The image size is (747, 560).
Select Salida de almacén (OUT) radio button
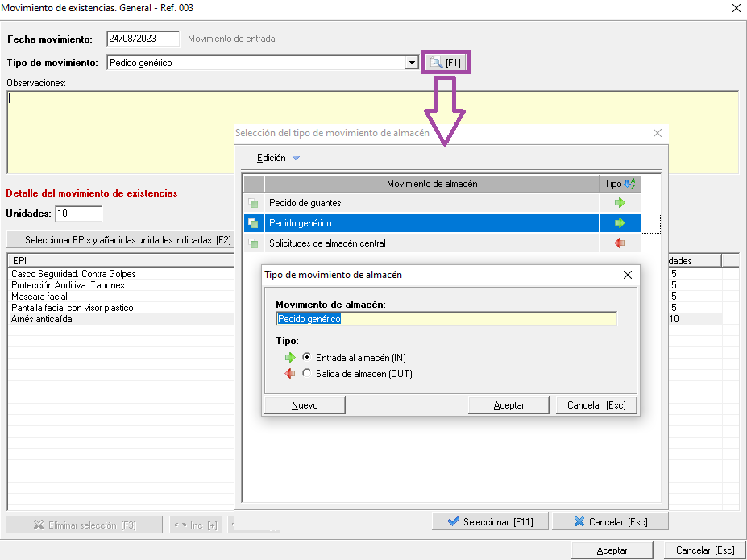coord(307,373)
